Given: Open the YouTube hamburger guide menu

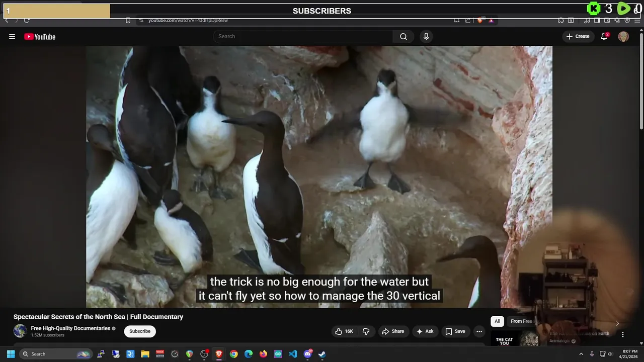Looking at the screenshot, I should click(12, 37).
